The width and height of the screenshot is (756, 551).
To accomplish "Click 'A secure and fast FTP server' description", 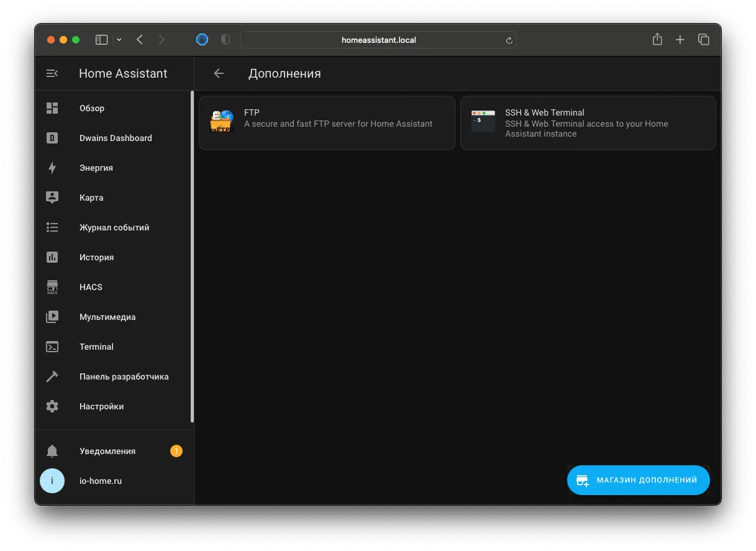I will pos(338,124).
